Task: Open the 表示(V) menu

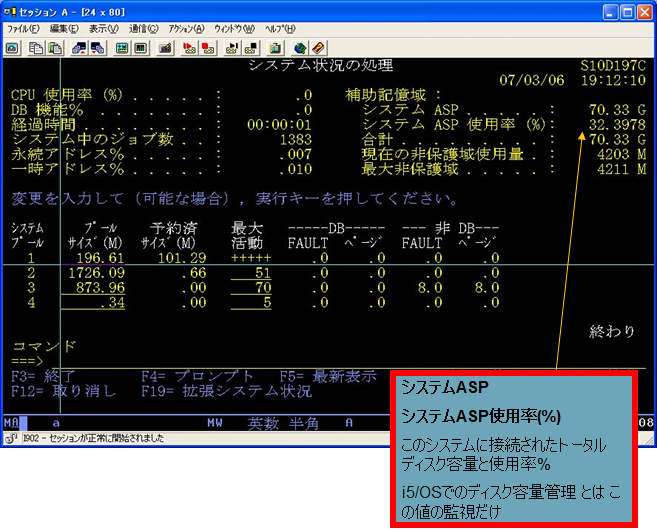Action: point(103,29)
